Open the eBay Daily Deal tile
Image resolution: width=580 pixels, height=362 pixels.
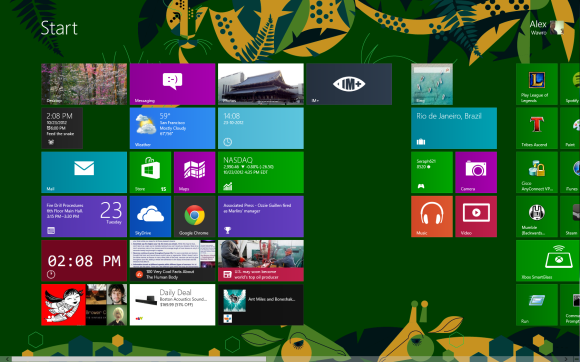click(x=172, y=305)
